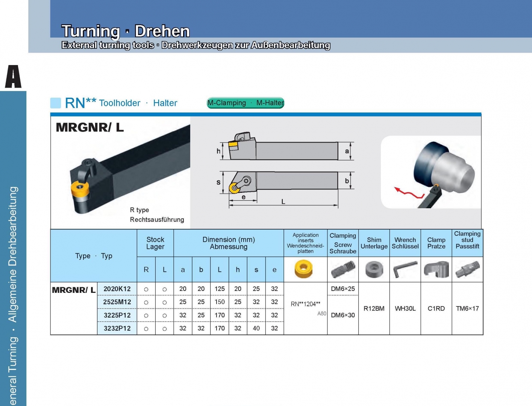Click the 'Type · Typ' column header

[x=94, y=256]
